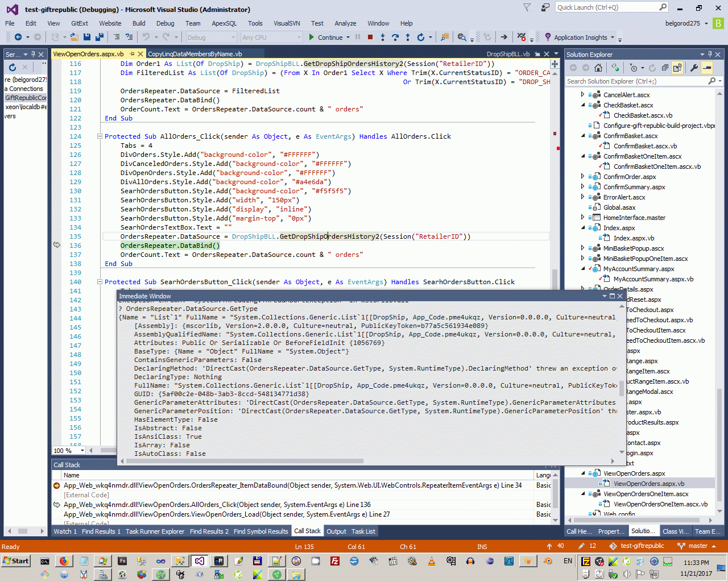Click the notifications flag icon in title bar
The height and width of the screenshot is (582, 728).
527,7
